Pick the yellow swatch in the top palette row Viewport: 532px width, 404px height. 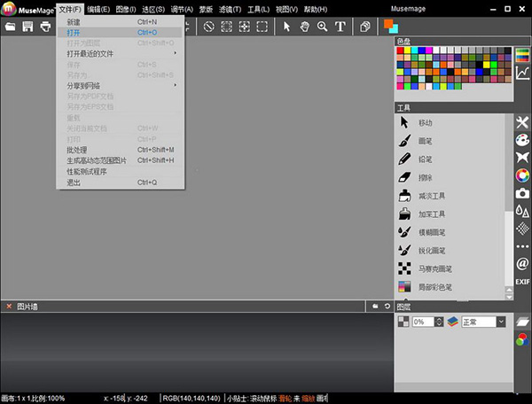[x=408, y=50]
